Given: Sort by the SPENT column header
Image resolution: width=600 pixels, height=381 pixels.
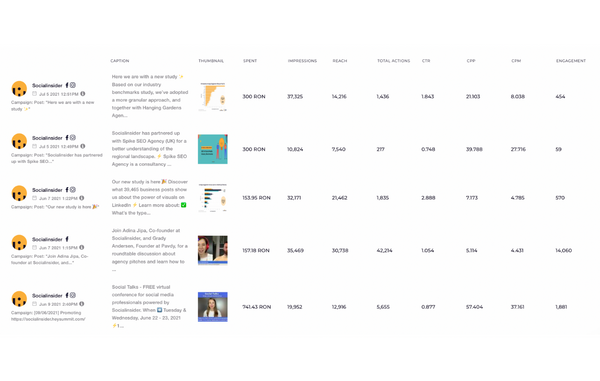Looking at the screenshot, I should click(x=250, y=61).
